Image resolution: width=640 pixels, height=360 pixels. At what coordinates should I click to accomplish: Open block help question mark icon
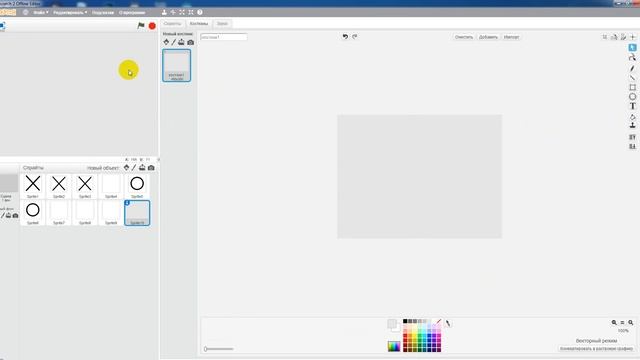(200, 12)
